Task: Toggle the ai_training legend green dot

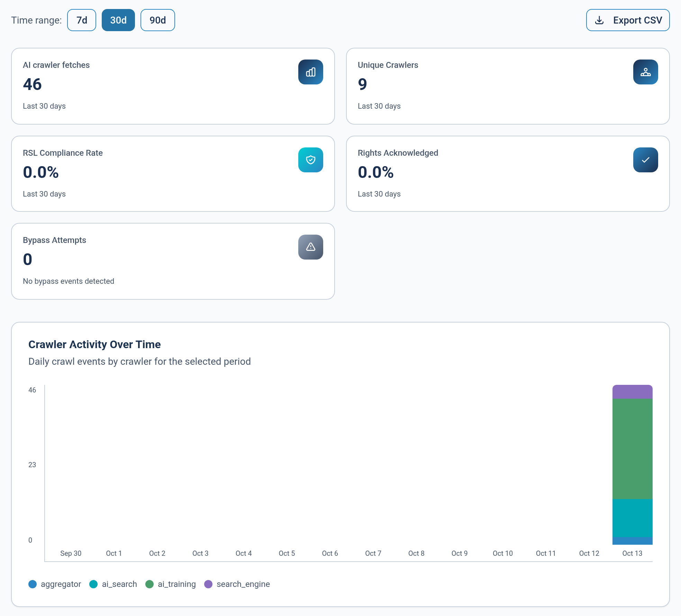Action: pyautogui.click(x=149, y=584)
